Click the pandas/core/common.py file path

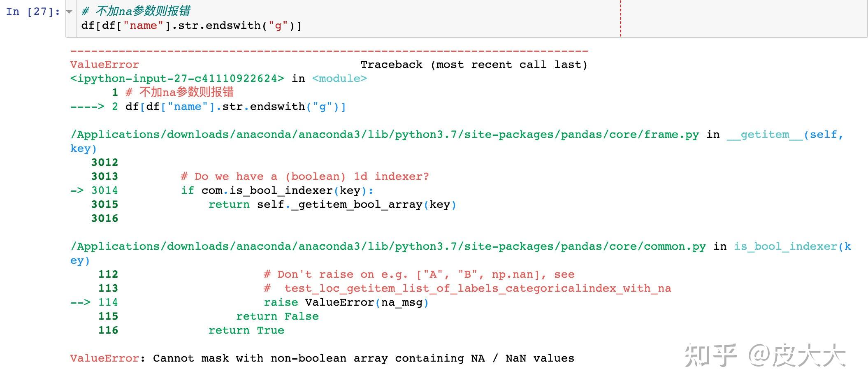click(388, 247)
